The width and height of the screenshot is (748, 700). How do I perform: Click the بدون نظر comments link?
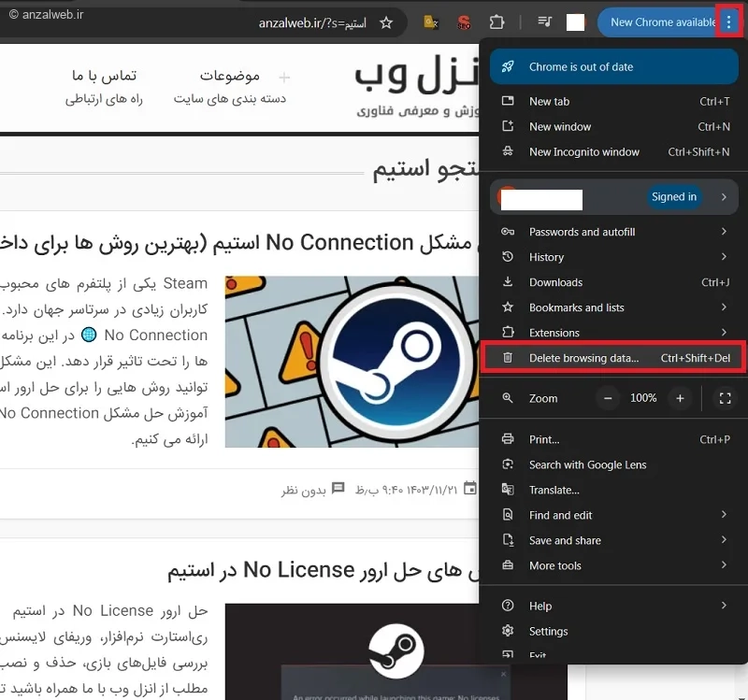303,491
